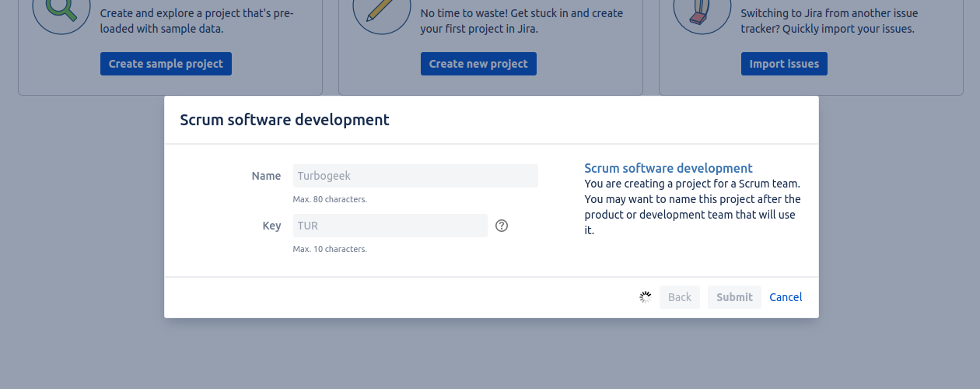Focus the Name field containing Turbogeek

coord(415,176)
